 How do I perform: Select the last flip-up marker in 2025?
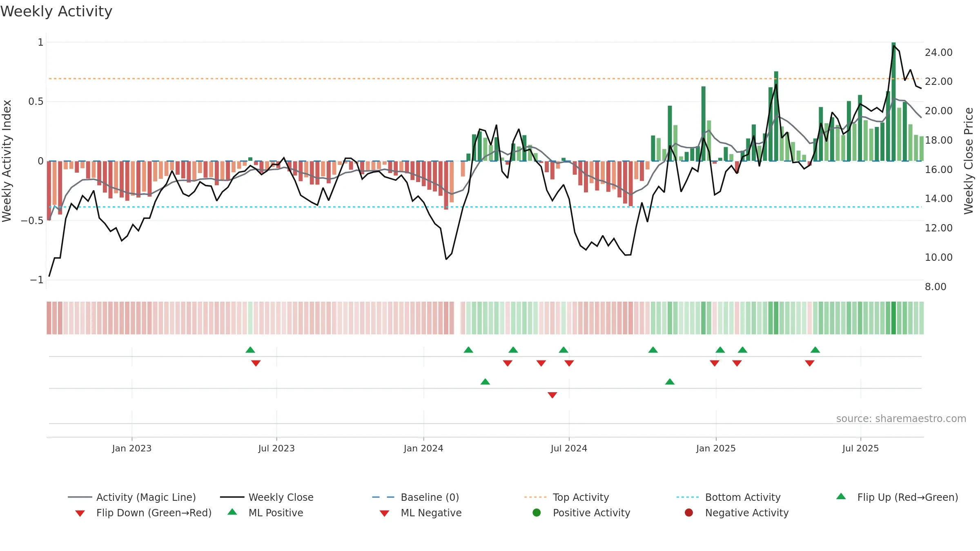815,350
